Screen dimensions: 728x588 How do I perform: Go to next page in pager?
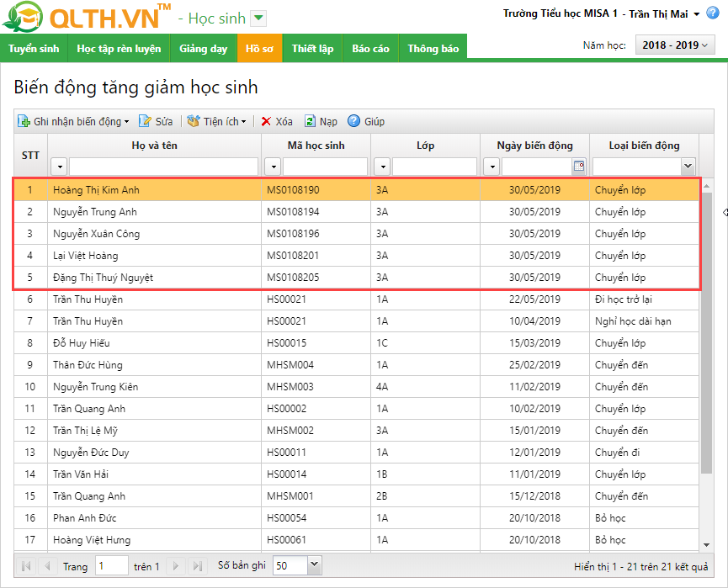[x=176, y=566]
